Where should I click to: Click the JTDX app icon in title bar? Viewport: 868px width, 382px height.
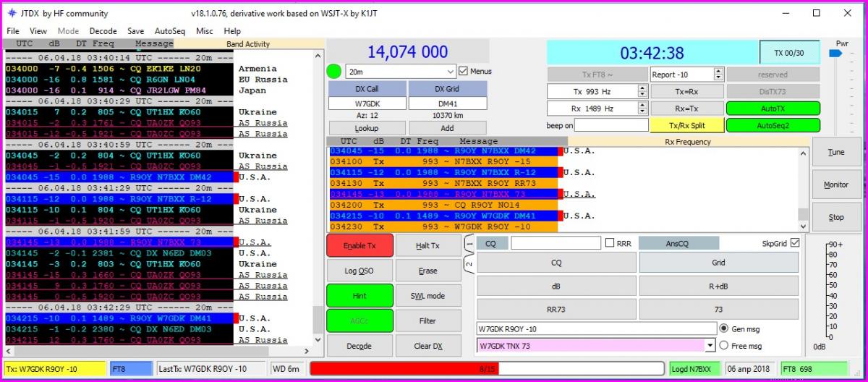coord(12,13)
